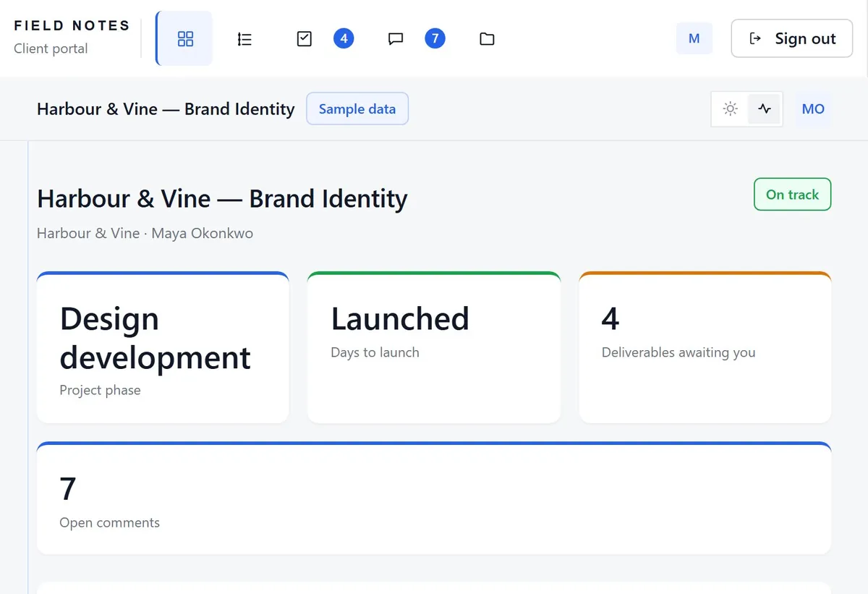The height and width of the screenshot is (594, 868).
Task: Click the breadcrumb title Harbour & Vine — Brand Identity
Action: [x=166, y=109]
